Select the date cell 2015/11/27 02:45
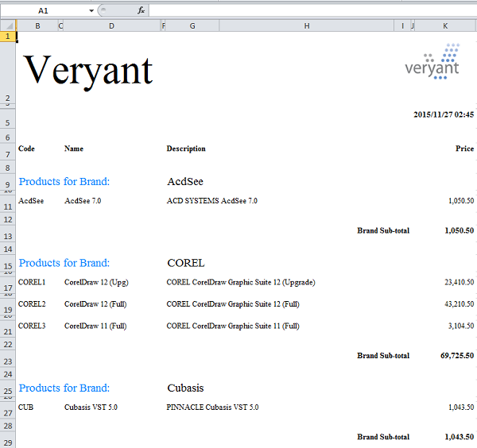 pos(444,114)
